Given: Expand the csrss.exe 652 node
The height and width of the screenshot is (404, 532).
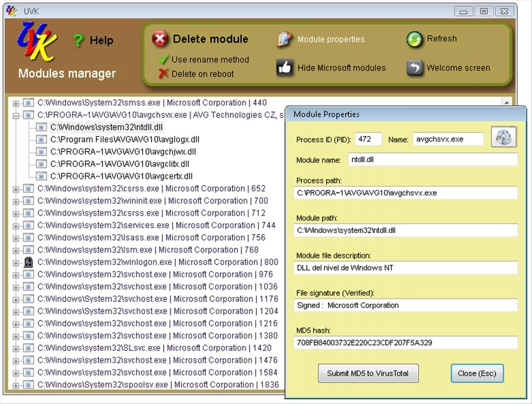Looking at the screenshot, I should (x=16, y=189).
